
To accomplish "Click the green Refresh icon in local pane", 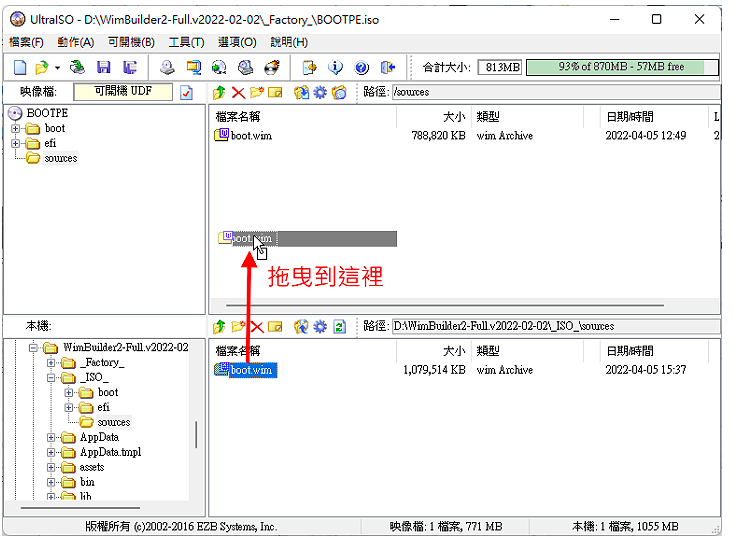I will point(339,326).
